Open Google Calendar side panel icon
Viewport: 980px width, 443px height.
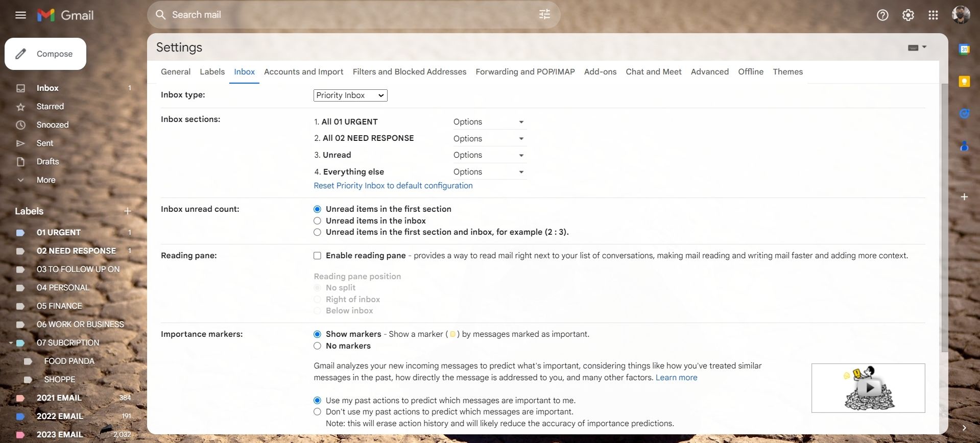click(x=964, y=49)
